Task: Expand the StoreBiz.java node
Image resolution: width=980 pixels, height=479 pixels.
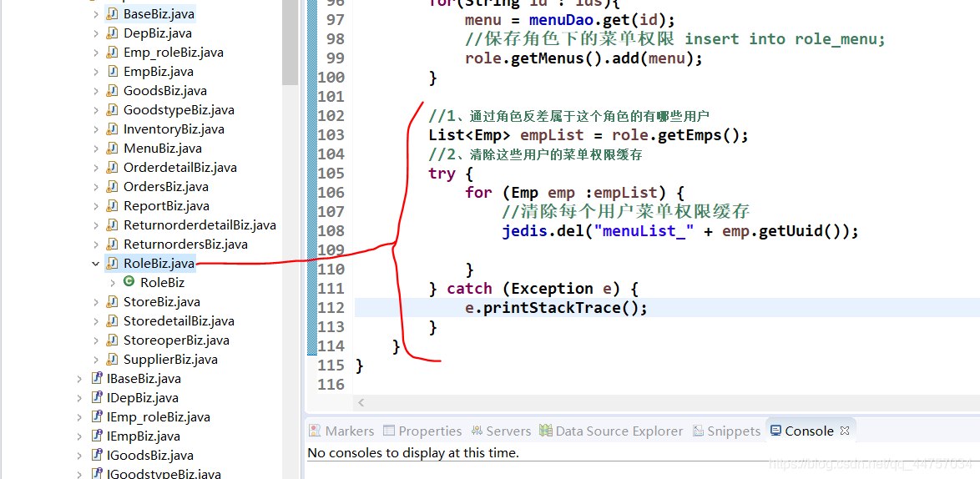Action: click(x=96, y=302)
